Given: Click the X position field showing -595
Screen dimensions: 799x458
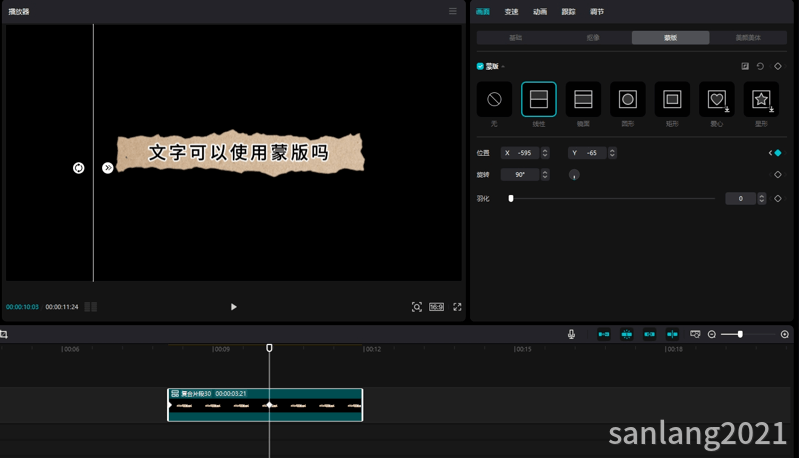Looking at the screenshot, I should 520,153.
